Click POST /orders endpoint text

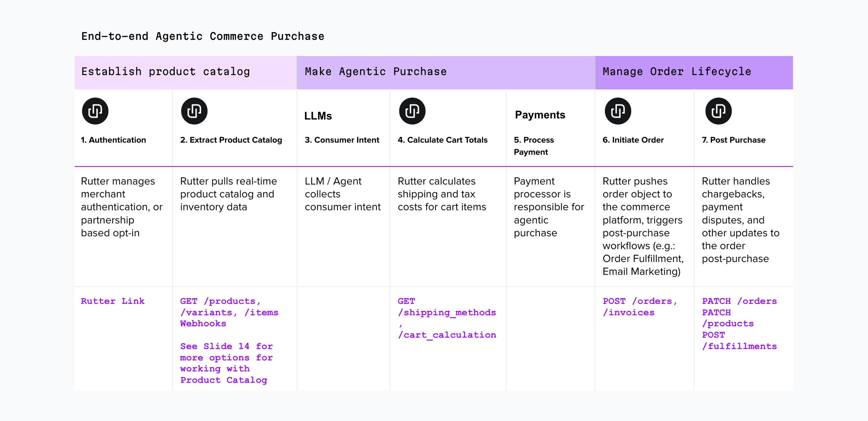click(640, 301)
